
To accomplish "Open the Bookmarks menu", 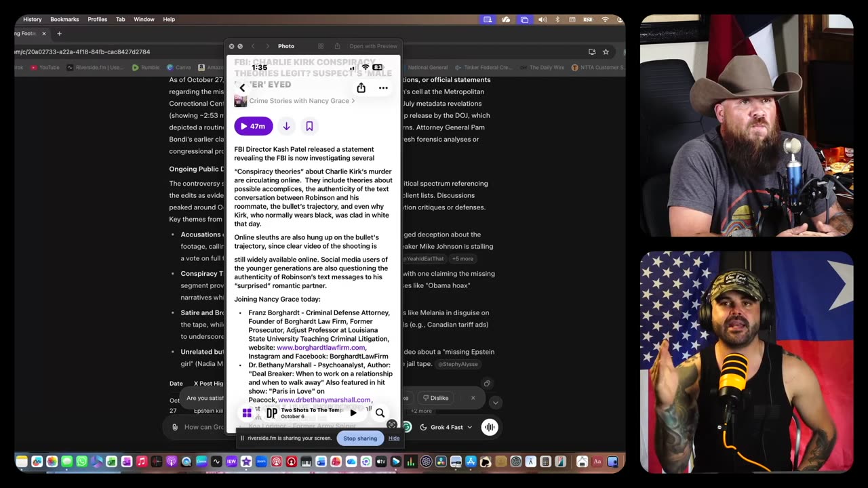I will pyautogui.click(x=64, y=20).
